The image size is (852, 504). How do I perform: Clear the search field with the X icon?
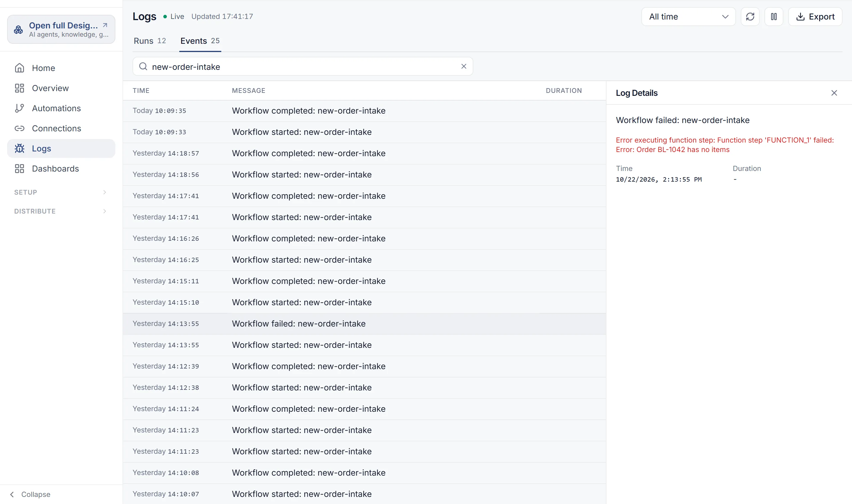tap(464, 66)
